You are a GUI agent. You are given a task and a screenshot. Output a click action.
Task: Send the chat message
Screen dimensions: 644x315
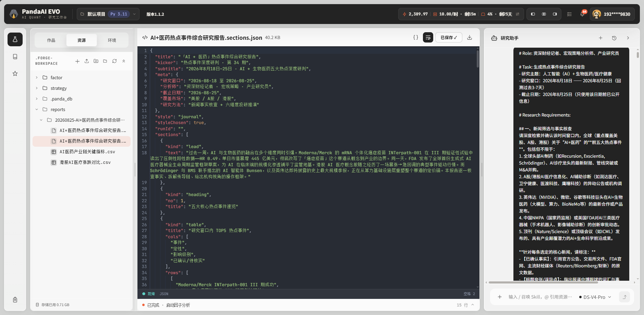point(624,297)
